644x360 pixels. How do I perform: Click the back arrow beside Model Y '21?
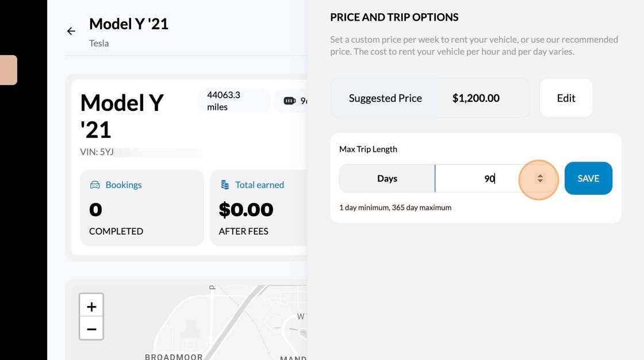71,32
